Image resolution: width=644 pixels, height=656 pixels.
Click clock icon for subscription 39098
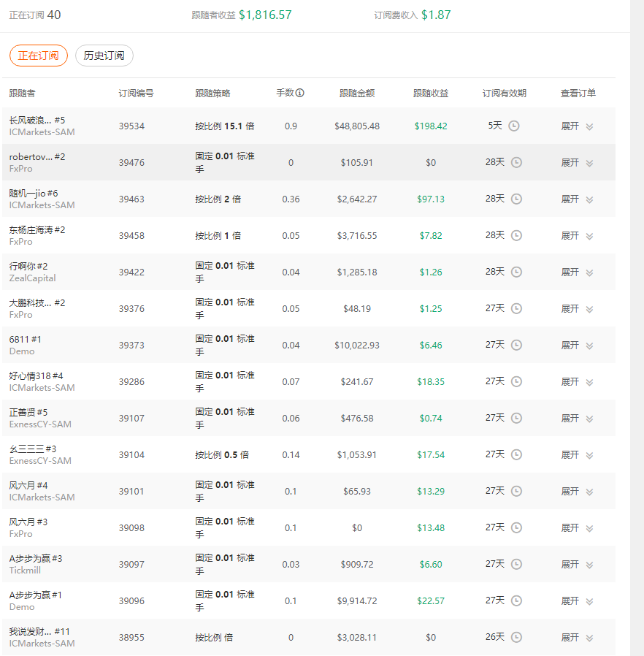tap(516, 527)
